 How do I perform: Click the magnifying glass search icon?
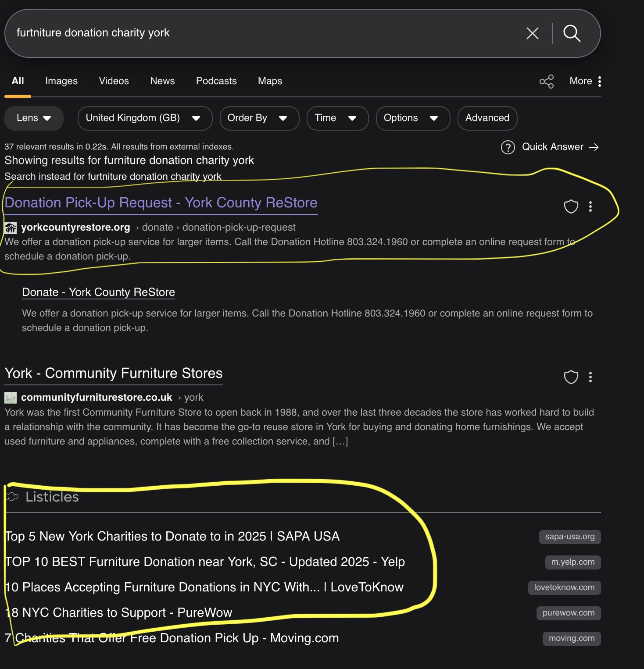tap(572, 33)
